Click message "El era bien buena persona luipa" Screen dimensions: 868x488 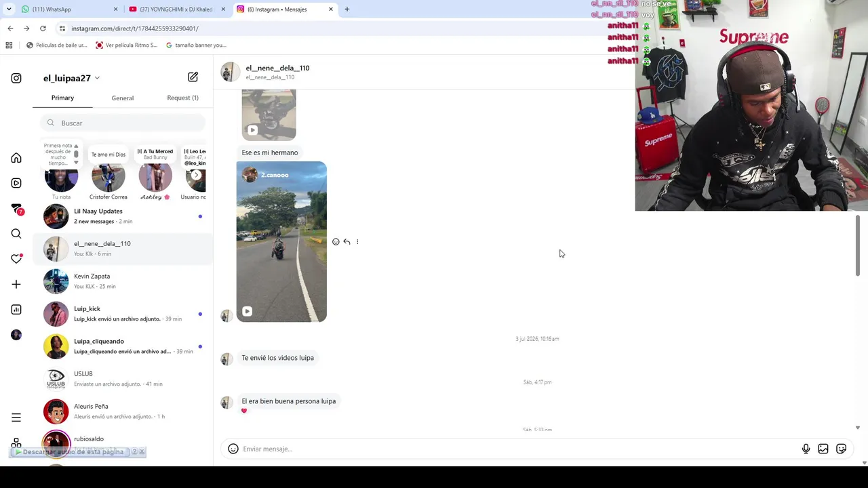(x=289, y=401)
